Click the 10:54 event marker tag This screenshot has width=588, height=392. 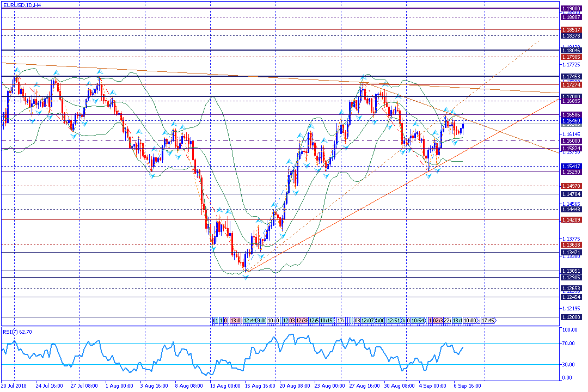tap(418, 321)
